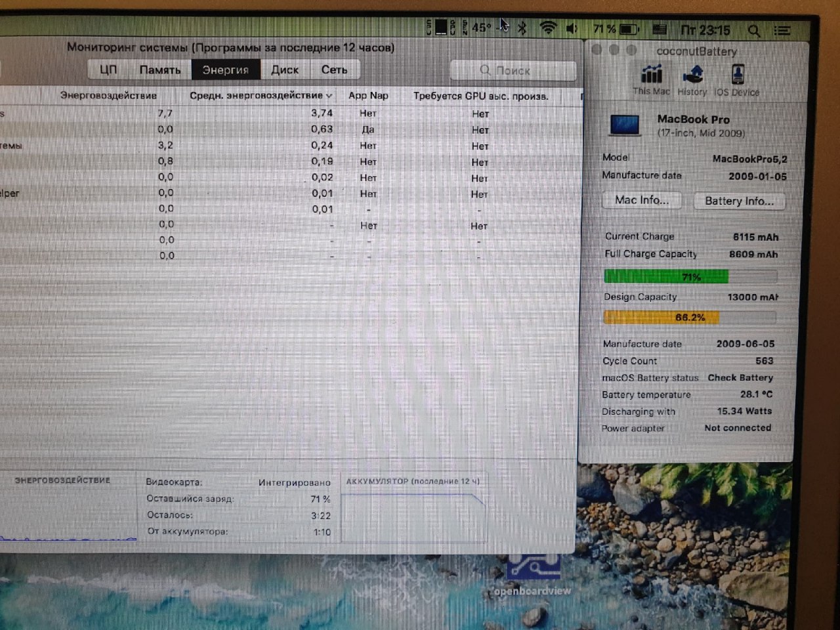Open the volume control in menu bar
This screenshot has width=840, height=630.
(572, 29)
